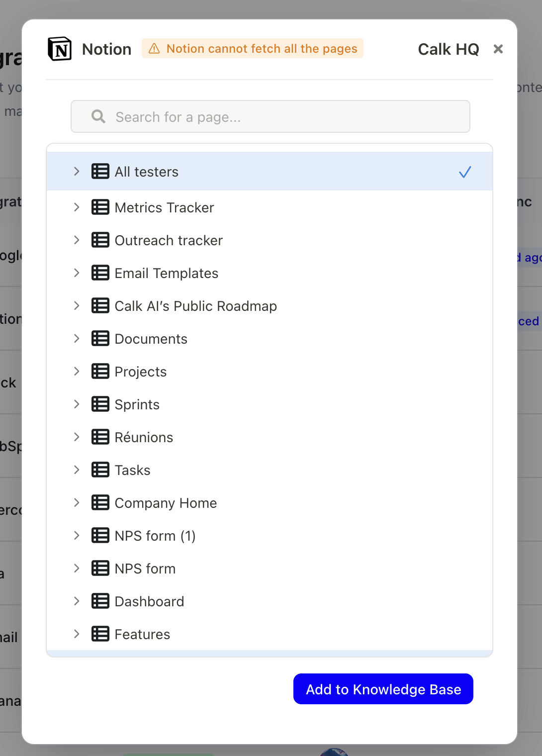Click the Outreach tracker database icon
542x756 pixels.
pos(100,240)
